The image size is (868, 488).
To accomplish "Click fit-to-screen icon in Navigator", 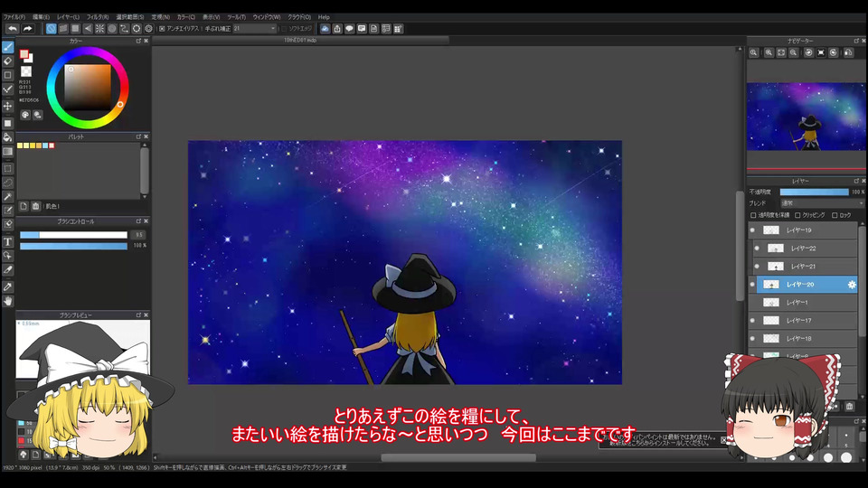I will click(x=781, y=52).
